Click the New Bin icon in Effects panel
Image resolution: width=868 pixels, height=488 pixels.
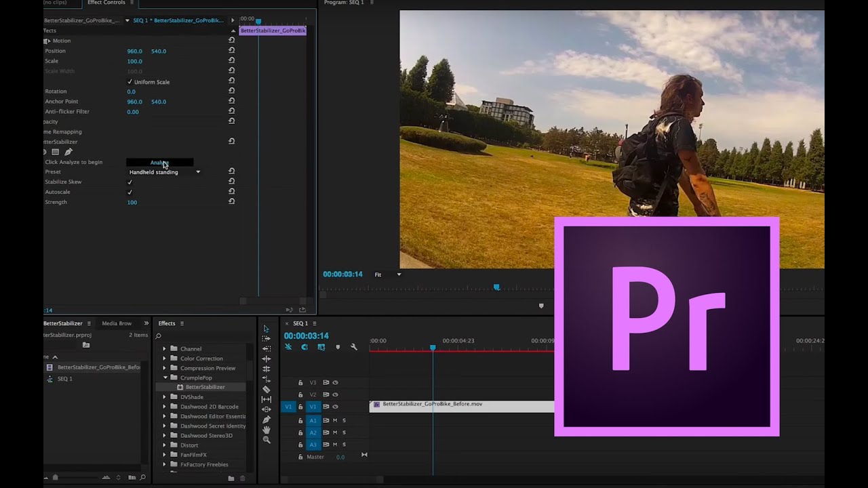coord(231,478)
